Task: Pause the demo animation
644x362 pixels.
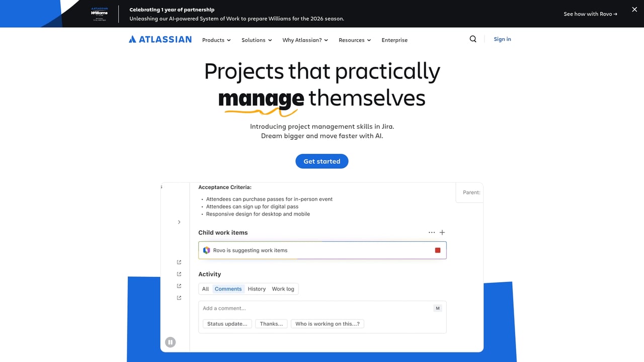Action: 170,342
